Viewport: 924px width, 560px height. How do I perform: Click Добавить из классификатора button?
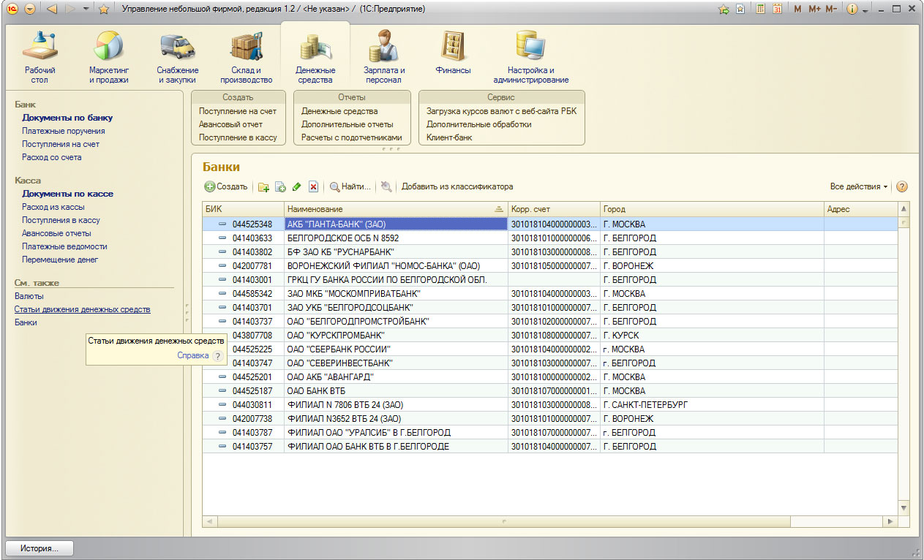457,186
